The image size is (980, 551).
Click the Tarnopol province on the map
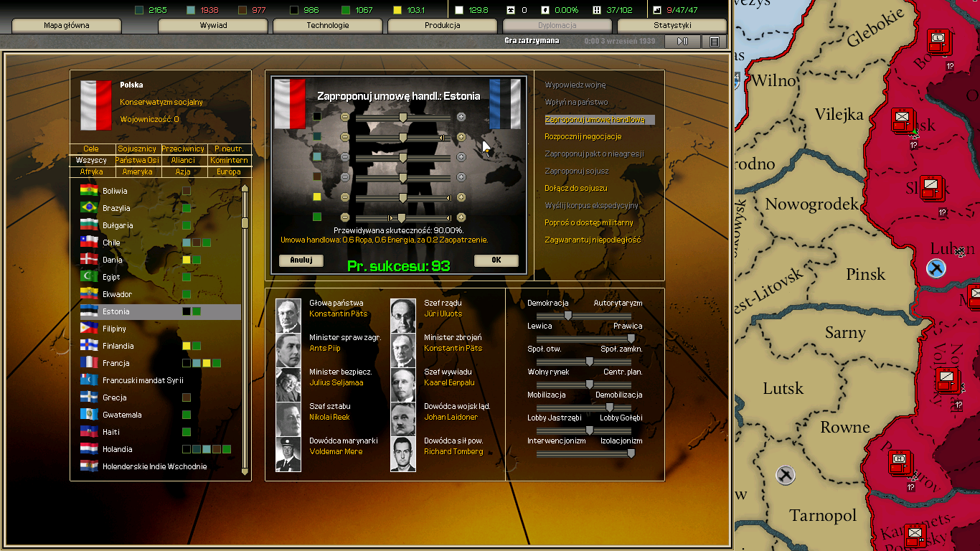tap(823, 515)
